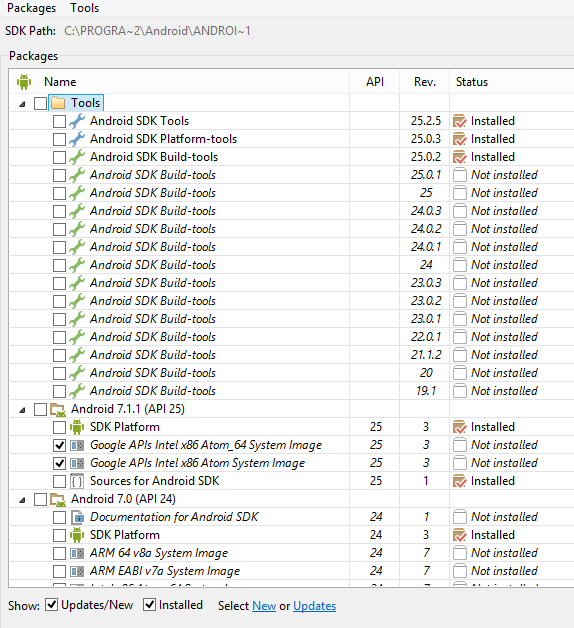
Task: Open the Tools menu
Action: tap(85, 8)
